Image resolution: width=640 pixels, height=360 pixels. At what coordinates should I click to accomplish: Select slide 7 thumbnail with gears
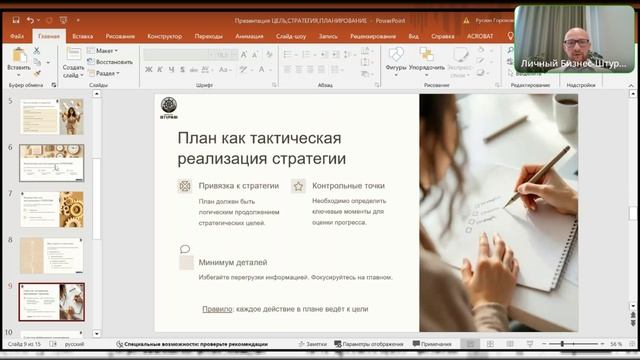[x=51, y=209]
